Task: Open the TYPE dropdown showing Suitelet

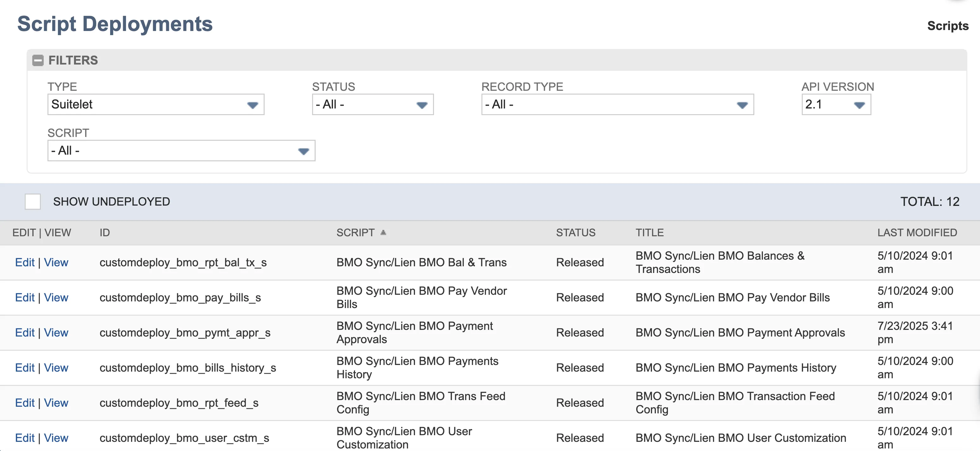Action: tap(156, 105)
